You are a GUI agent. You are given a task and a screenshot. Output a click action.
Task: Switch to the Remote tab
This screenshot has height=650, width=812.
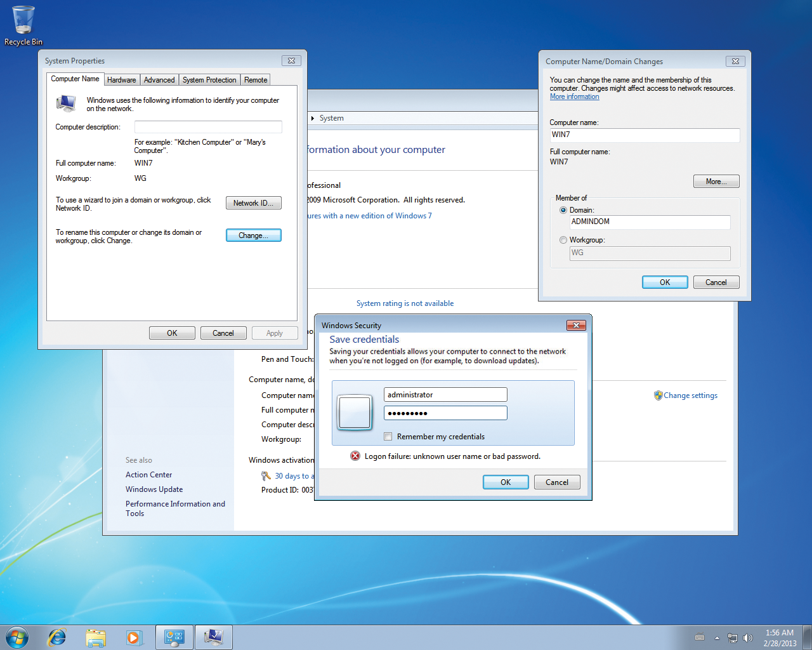click(x=256, y=80)
